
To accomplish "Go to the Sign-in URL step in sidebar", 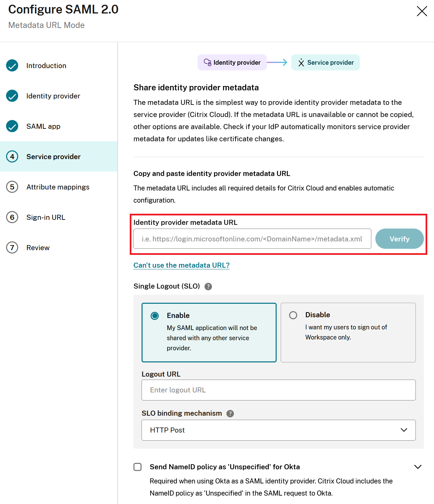I will pyautogui.click(x=45, y=217).
